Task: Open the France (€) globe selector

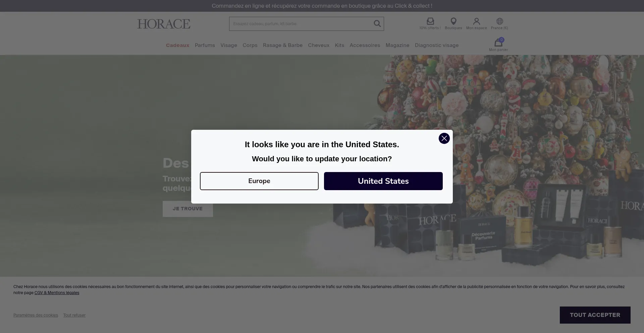Action: 499,21
